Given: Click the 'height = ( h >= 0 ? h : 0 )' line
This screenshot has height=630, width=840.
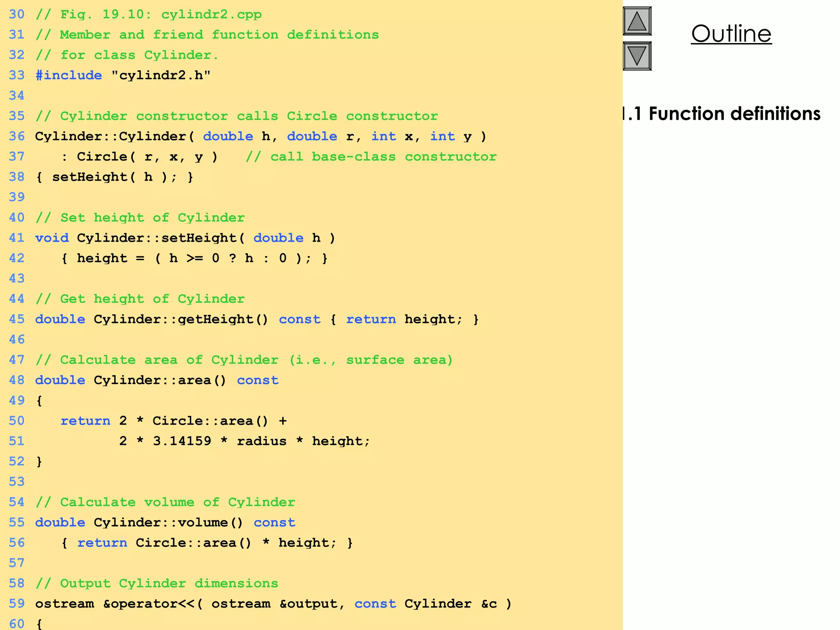Looking at the screenshot, I should click(194, 258).
